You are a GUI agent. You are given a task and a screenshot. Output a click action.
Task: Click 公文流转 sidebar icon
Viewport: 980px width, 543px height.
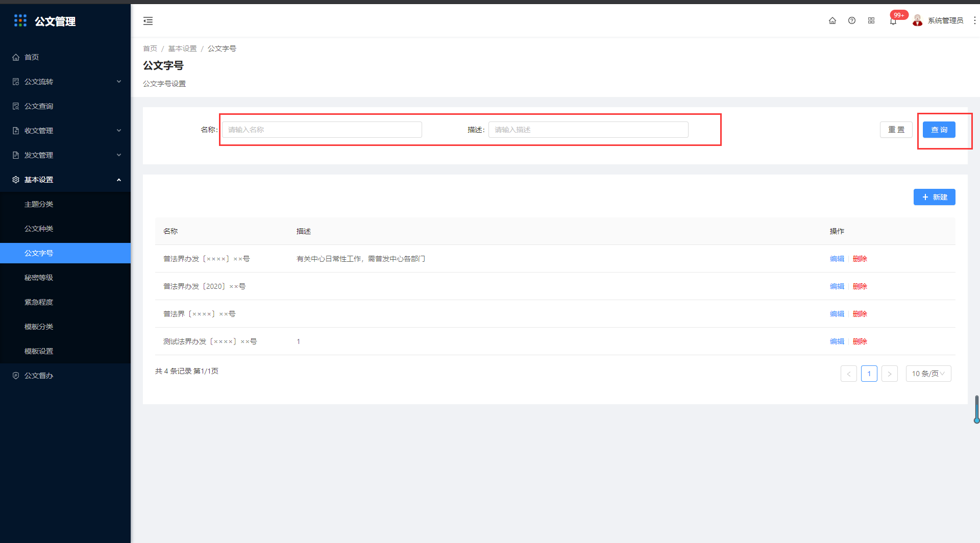point(16,82)
